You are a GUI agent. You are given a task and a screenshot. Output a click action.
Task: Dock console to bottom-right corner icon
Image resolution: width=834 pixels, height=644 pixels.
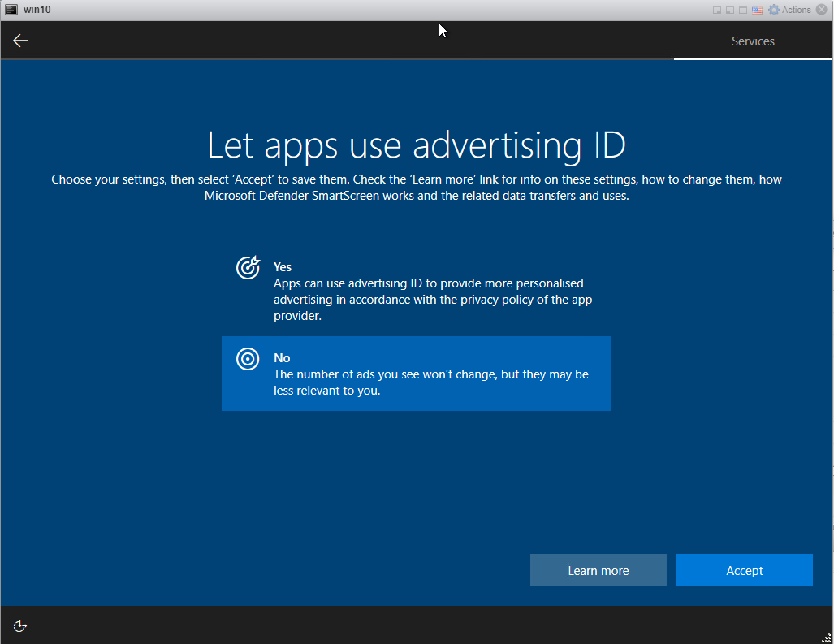point(717,10)
